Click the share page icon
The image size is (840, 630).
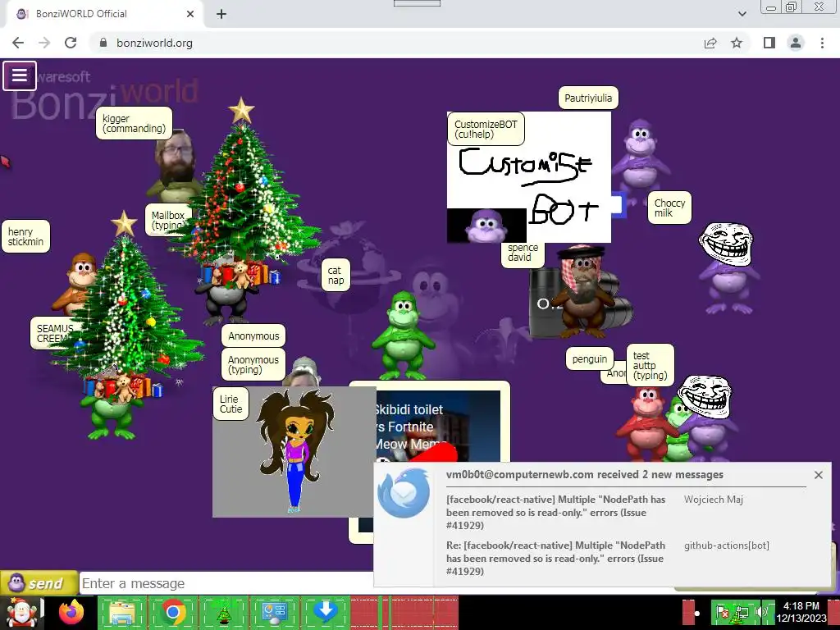click(710, 43)
